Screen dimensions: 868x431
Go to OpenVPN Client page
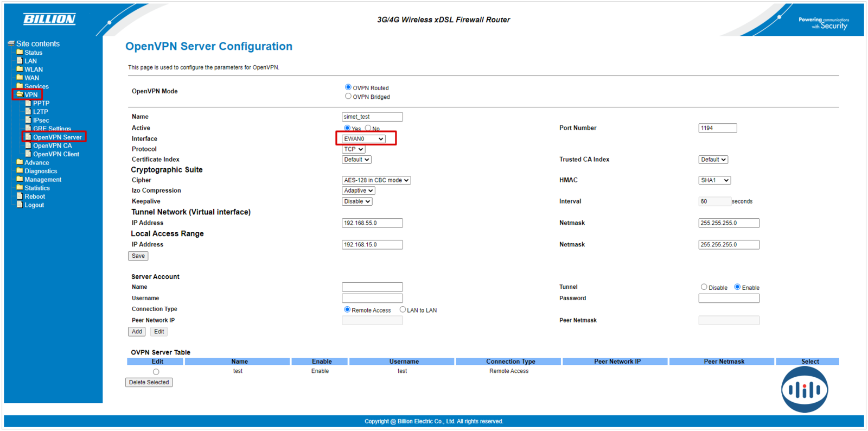pyautogui.click(x=56, y=154)
